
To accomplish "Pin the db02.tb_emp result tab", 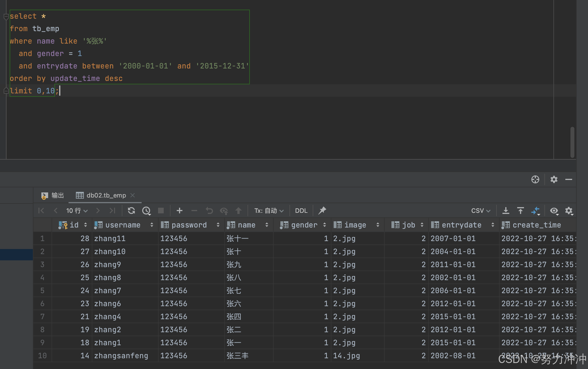I will [322, 211].
